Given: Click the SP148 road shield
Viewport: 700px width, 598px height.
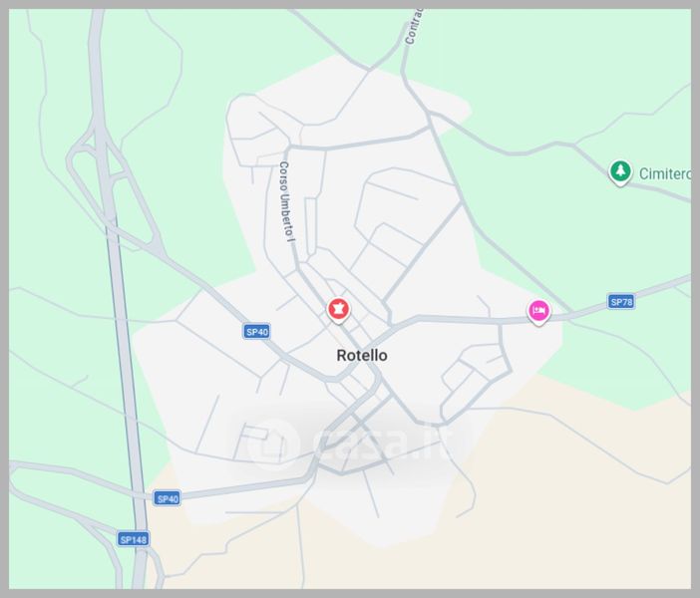Looking at the screenshot, I should coord(133,539).
